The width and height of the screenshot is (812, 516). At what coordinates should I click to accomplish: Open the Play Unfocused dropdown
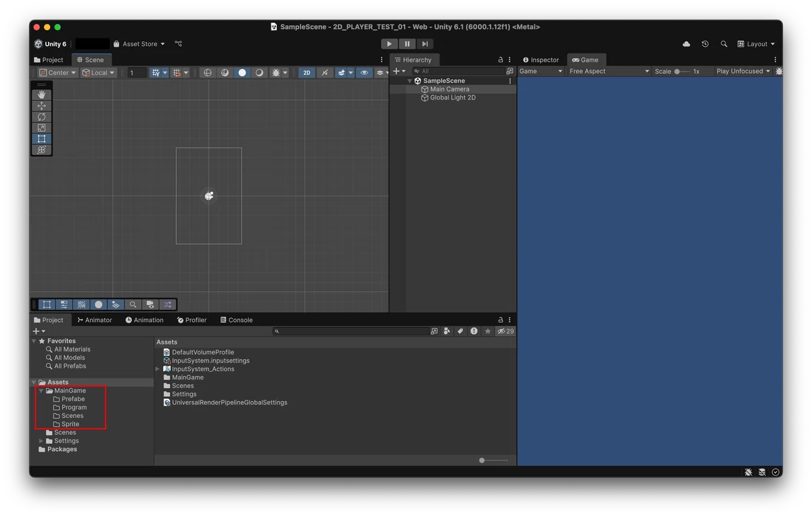point(743,71)
